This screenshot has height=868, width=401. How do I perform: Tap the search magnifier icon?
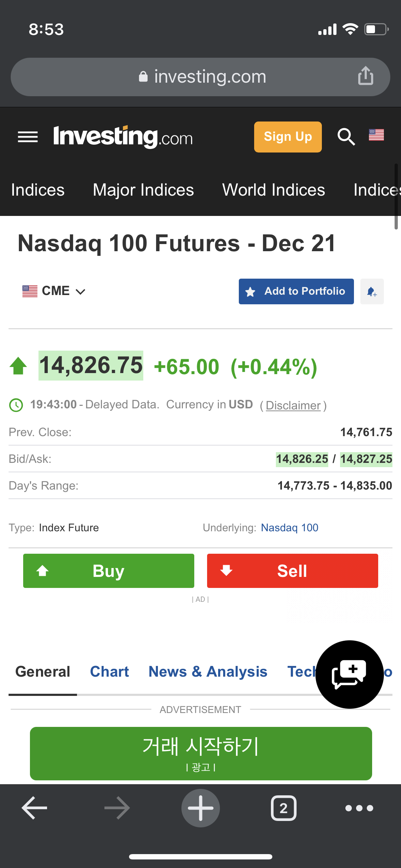pyautogui.click(x=346, y=137)
